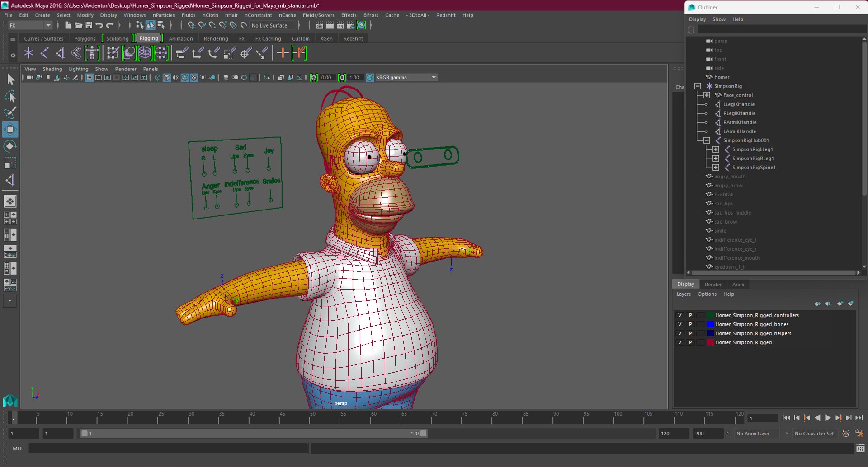The height and width of the screenshot is (467, 868).
Task: Expand Face_control node in Outliner
Action: pos(707,95)
